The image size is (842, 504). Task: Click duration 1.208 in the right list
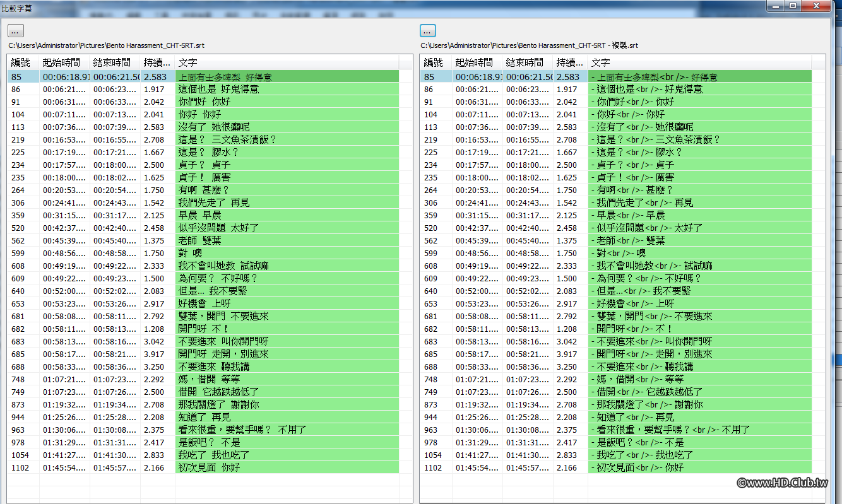pos(568,329)
